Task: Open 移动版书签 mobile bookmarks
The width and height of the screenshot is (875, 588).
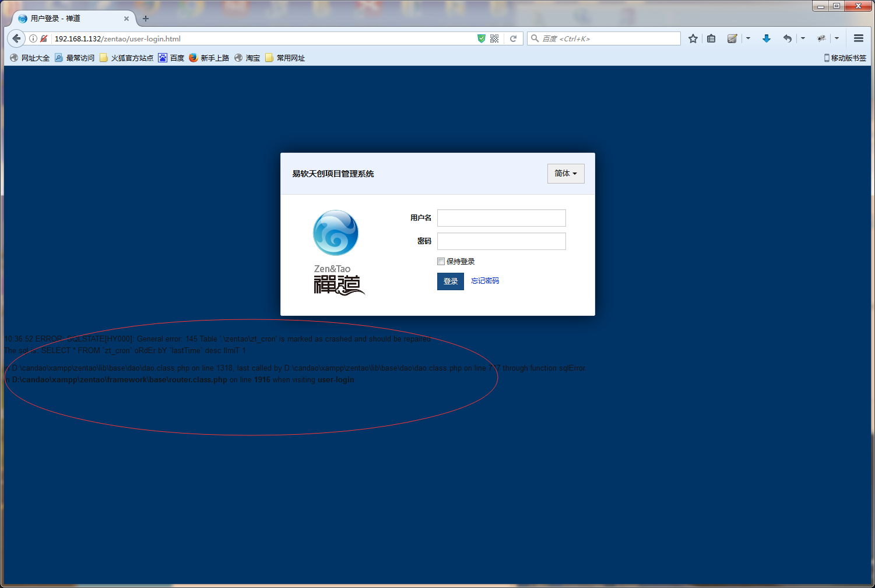Action: pyautogui.click(x=845, y=58)
